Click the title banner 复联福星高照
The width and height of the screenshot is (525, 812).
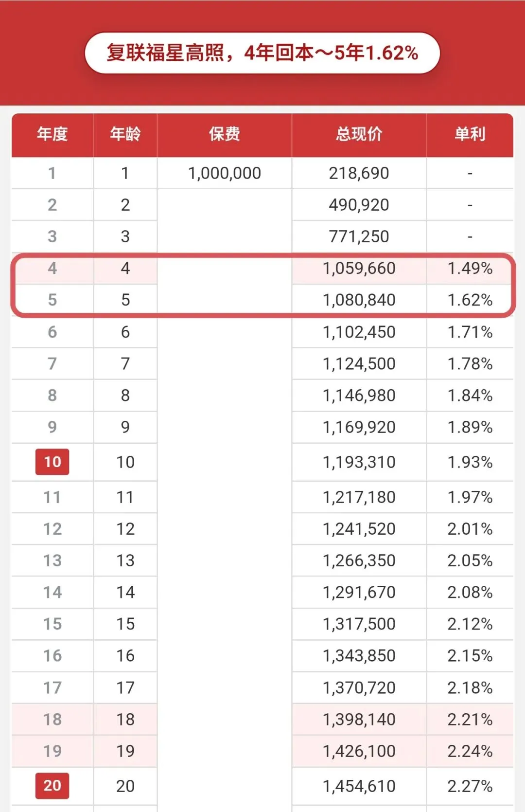[x=262, y=53]
